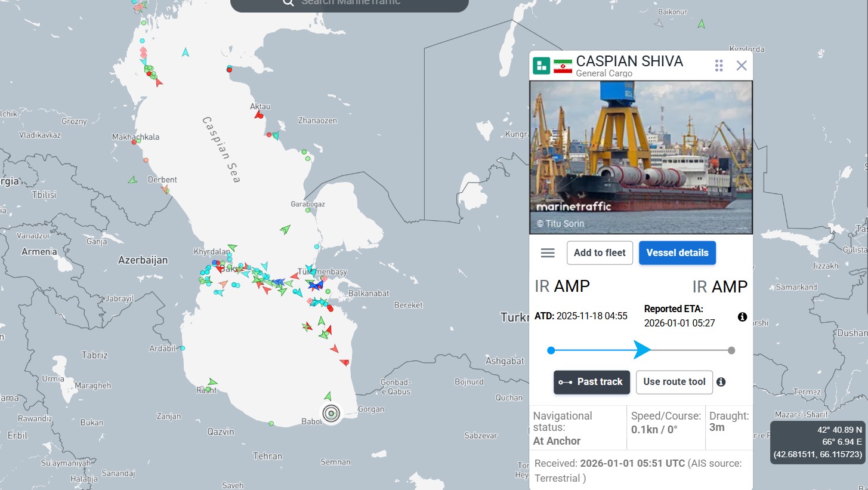868x490 pixels.
Task: Open the hamburger menu in vessel card
Action: point(548,253)
